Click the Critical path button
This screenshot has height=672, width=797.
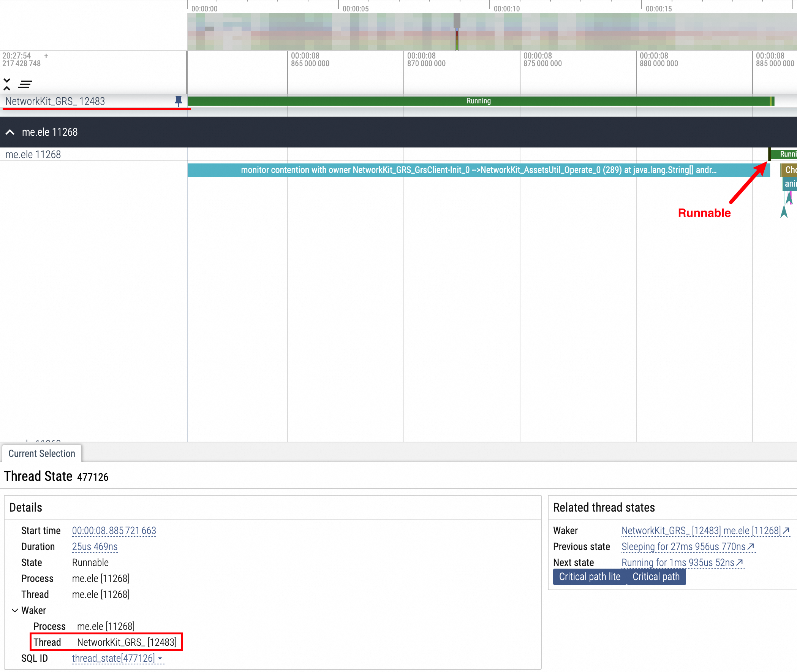pyautogui.click(x=656, y=577)
